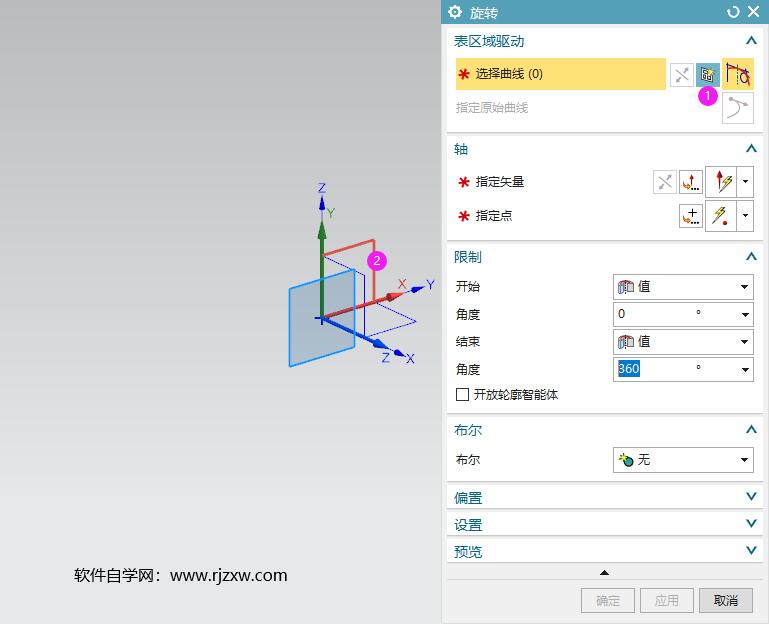Click the 取消 button
The height and width of the screenshot is (624, 769).
726,600
